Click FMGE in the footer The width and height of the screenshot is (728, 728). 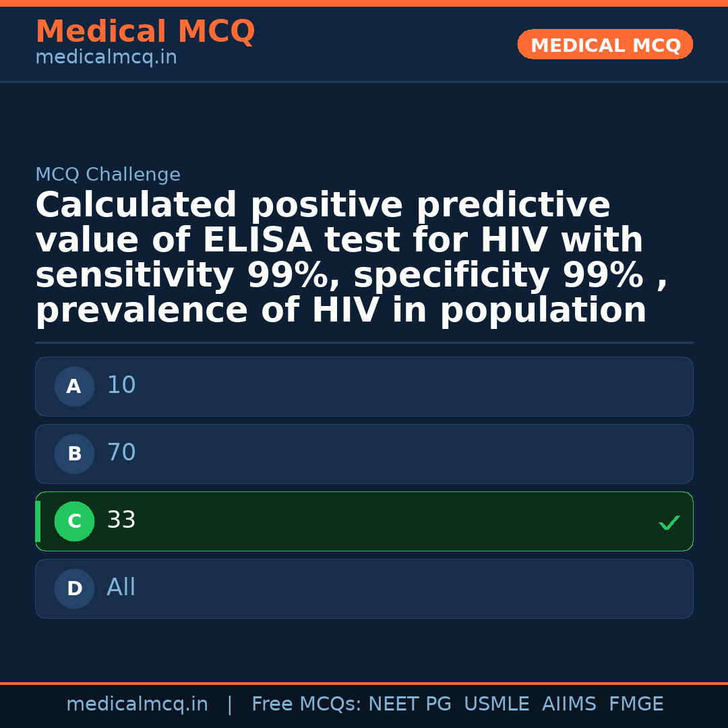pos(636,704)
